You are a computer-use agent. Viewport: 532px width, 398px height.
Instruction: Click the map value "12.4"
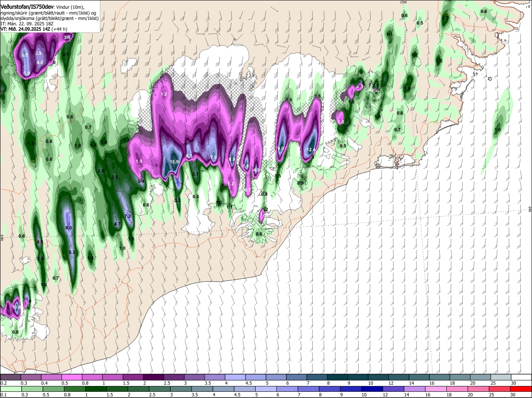[312, 150]
